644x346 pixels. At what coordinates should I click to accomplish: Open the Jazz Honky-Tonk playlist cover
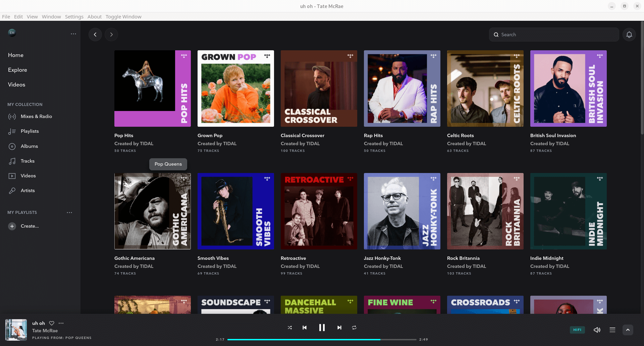(402, 211)
